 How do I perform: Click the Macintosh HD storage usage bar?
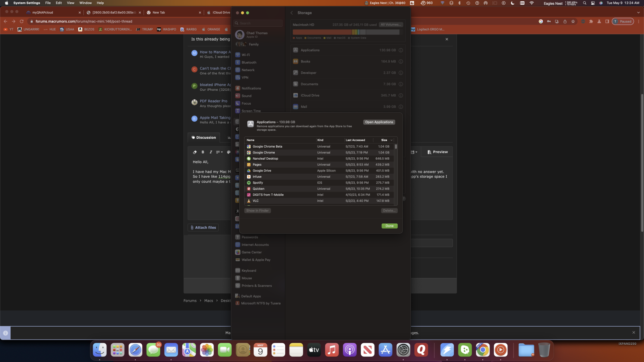coord(346,32)
